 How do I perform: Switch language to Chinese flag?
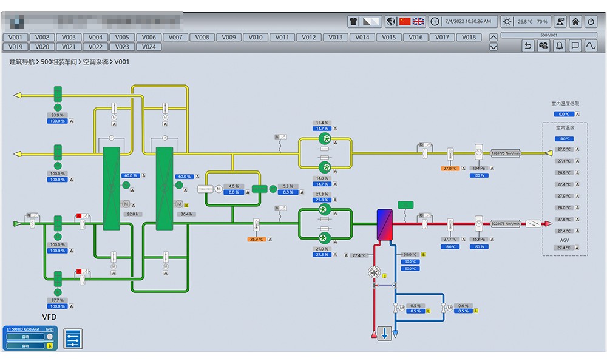(405, 22)
